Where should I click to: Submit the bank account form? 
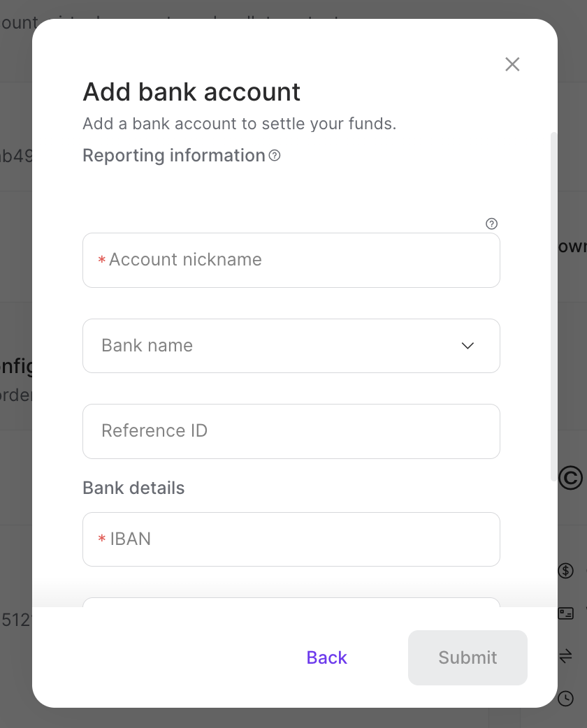[468, 657]
